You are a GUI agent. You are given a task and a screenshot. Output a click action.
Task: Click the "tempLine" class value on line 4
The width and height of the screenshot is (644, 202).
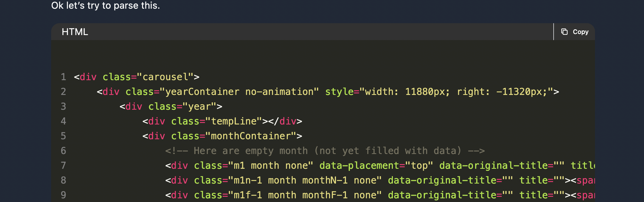point(234,121)
